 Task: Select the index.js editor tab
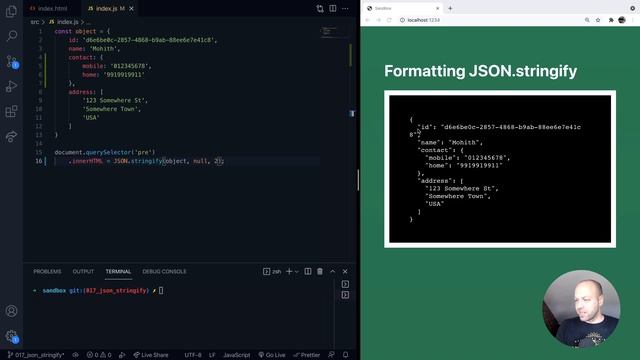click(106, 9)
